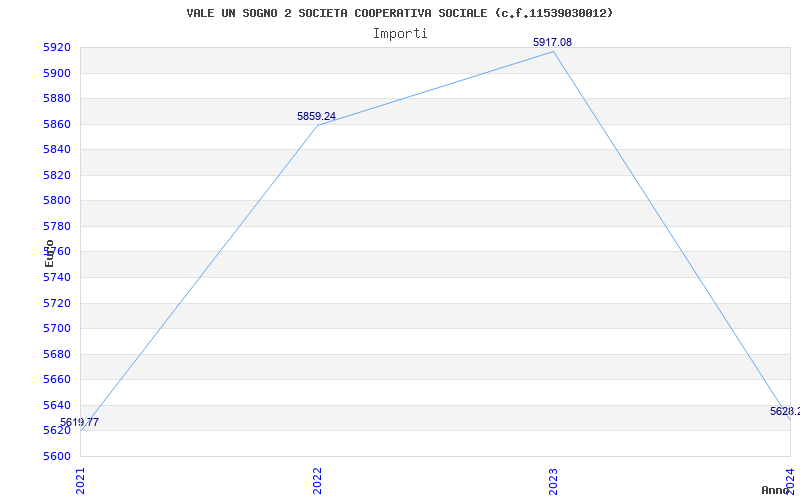Click the "Euro" y-axis title
The width and height of the screenshot is (800, 500).
point(49,252)
